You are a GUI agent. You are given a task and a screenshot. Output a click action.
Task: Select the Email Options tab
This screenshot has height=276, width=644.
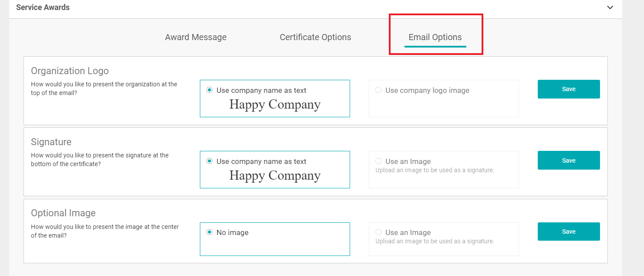(435, 37)
